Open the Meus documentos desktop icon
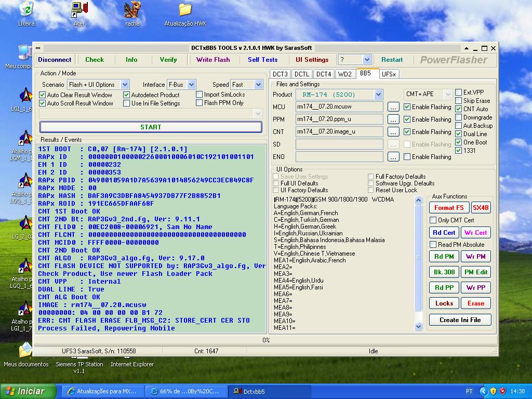532x399 pixels. (26, 354)
